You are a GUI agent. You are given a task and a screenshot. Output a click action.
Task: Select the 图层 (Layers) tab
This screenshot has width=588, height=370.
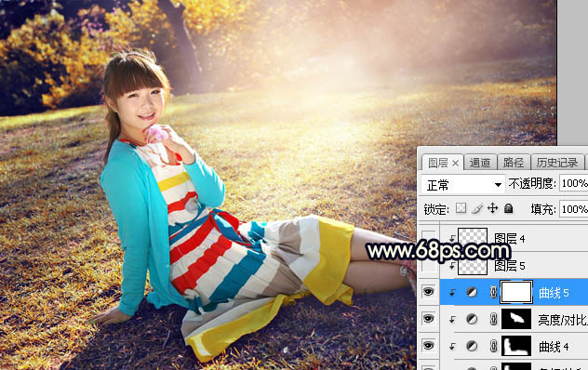(x=437, y=163)
